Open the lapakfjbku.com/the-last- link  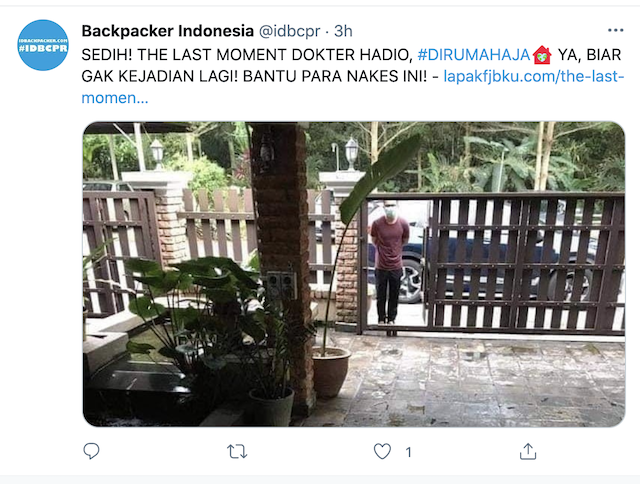pyautogui.click(x=534, y=76)
